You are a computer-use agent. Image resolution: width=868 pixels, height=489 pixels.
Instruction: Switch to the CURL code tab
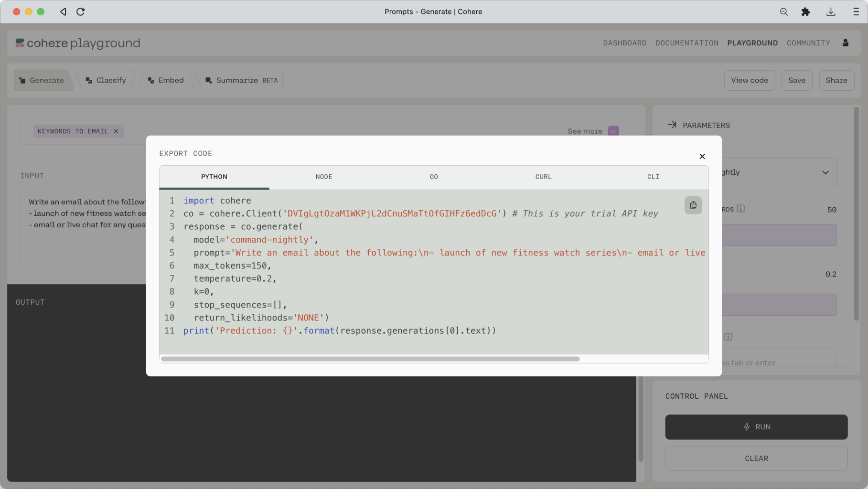tap(543, 177)
